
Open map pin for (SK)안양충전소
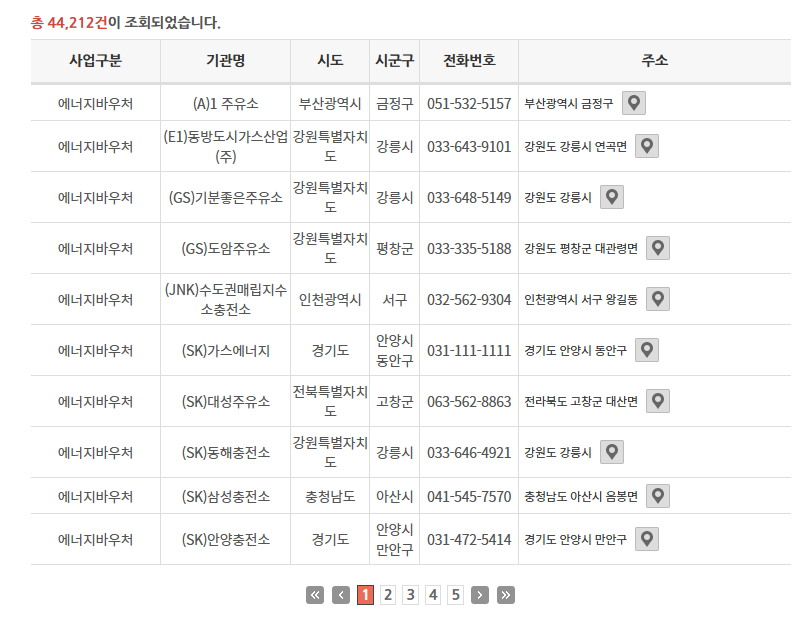click(x=647, y=539)
